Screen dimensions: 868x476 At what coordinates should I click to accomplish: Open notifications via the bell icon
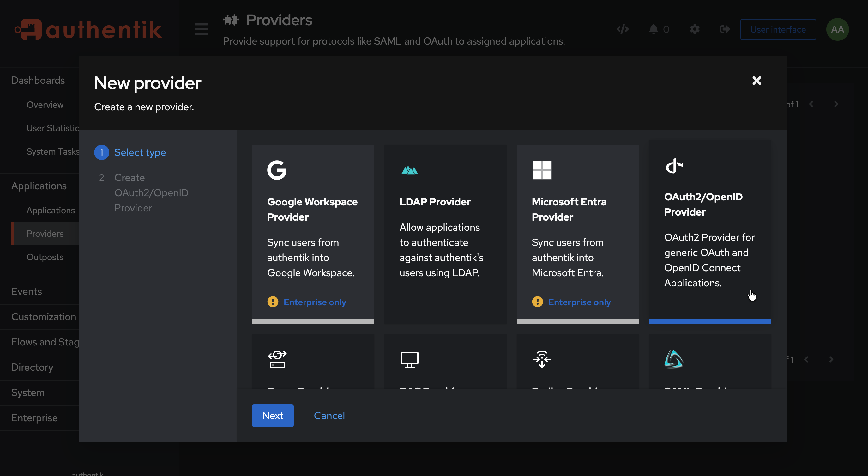653,29
